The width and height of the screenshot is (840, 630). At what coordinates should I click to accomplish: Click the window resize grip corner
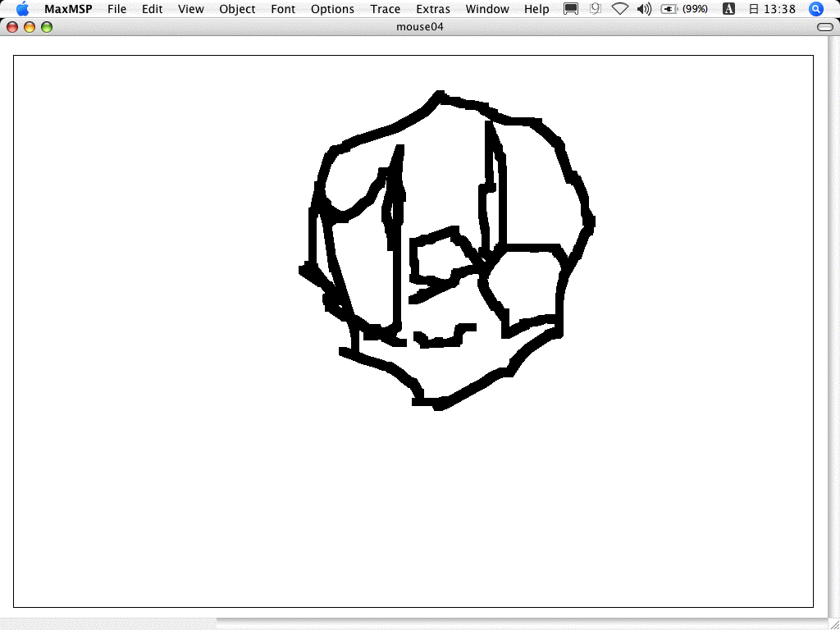point(834,624)
